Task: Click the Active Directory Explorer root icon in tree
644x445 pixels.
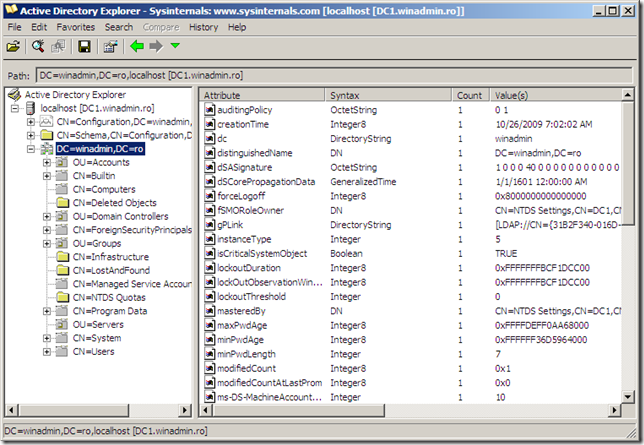Action: pyautogui.click(x=14, y=95)
